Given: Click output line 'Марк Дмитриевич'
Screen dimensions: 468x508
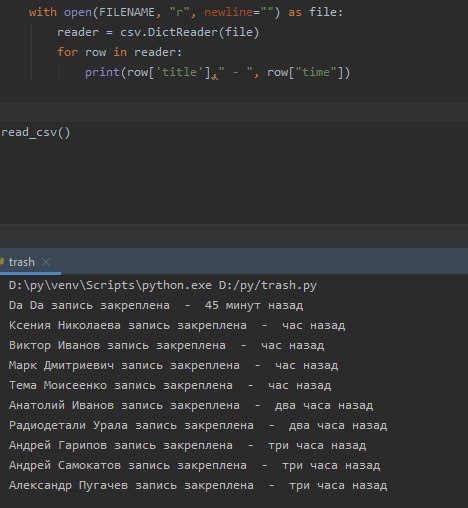Looking at the screenshot, I should pyautogui.click(x=173, y=365).
